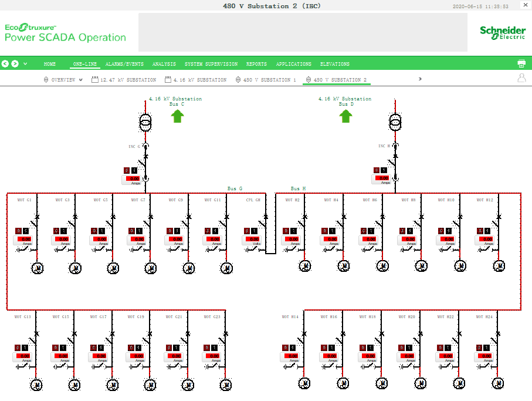Click green up arrow to Bus D
The image size is (532, 401).
(x=345, y=116)
